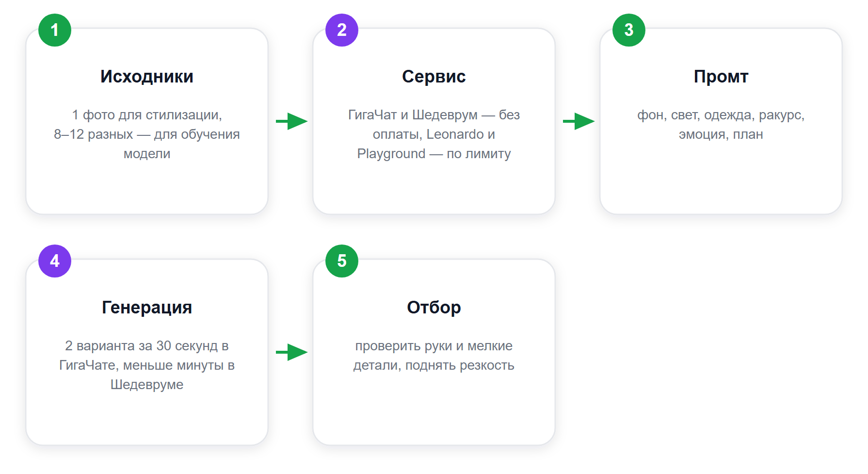Viewport: 868px width, 474px height.
Task: Click the эмоция, план line in Промт card
Action: [721, 134]
